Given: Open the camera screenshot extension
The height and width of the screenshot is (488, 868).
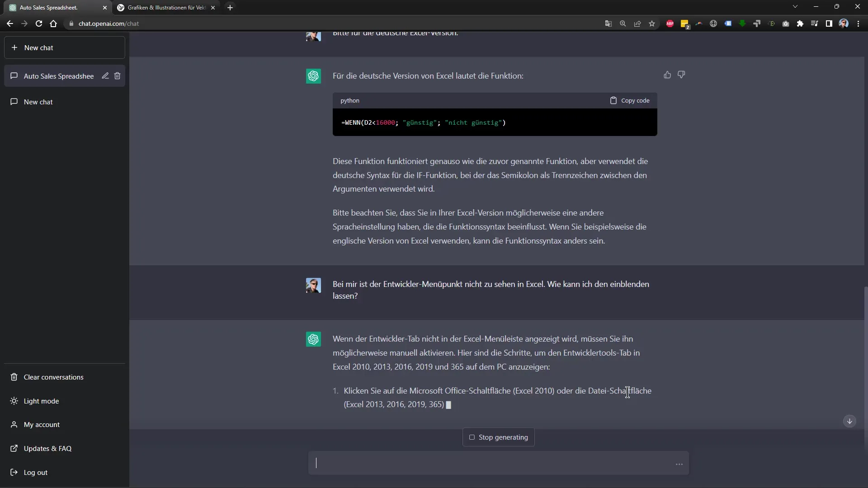Looking at the screenshot, I should tap(786, 23).
